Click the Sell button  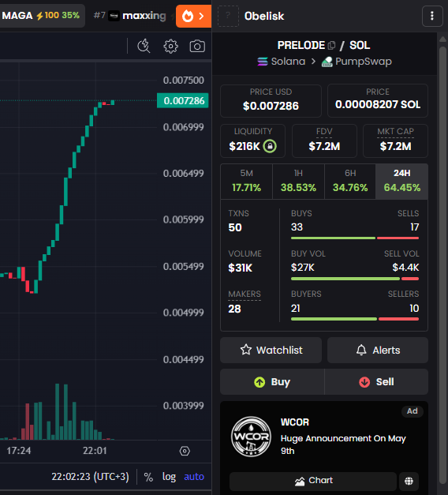(x=376, y=381)
